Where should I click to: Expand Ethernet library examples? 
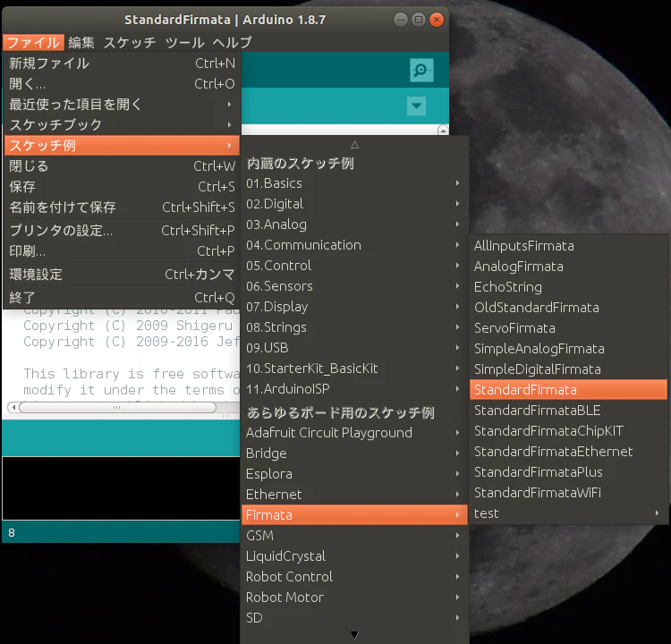tap(354, 495)
